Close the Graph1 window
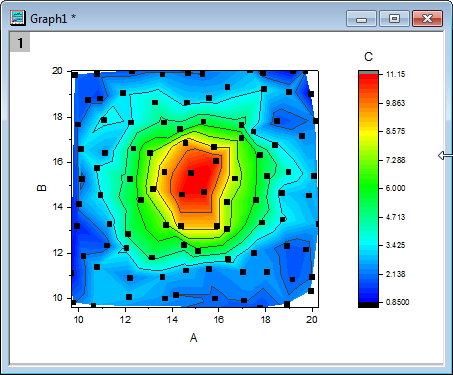 click(x=427, y=18)
